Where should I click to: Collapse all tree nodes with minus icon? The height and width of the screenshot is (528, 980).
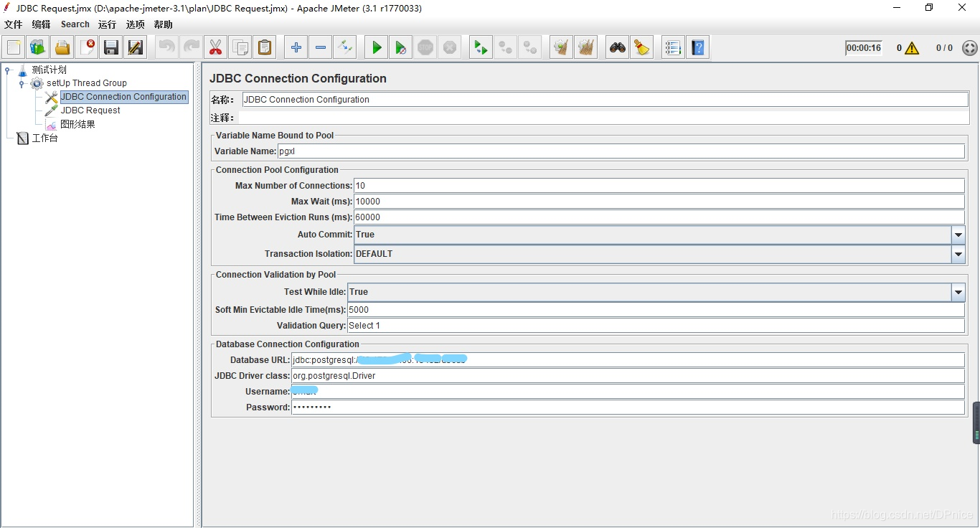point(321,48)
